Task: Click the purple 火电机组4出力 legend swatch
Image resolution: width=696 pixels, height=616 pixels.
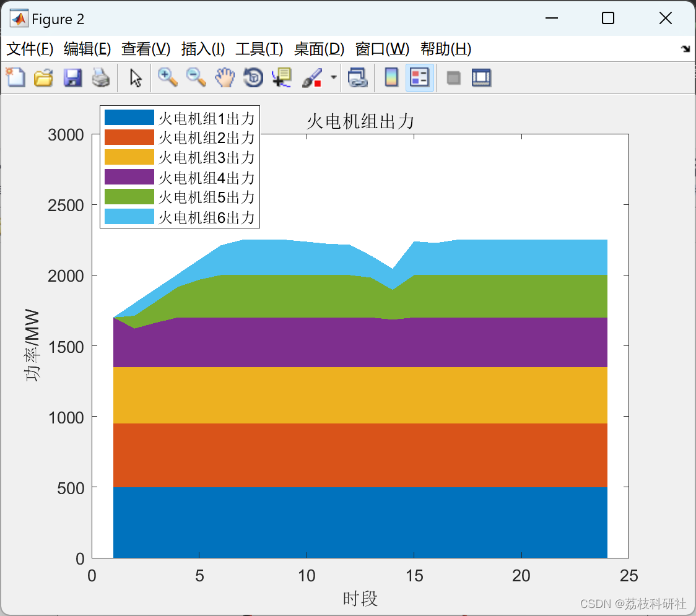Action: point(129,177)
